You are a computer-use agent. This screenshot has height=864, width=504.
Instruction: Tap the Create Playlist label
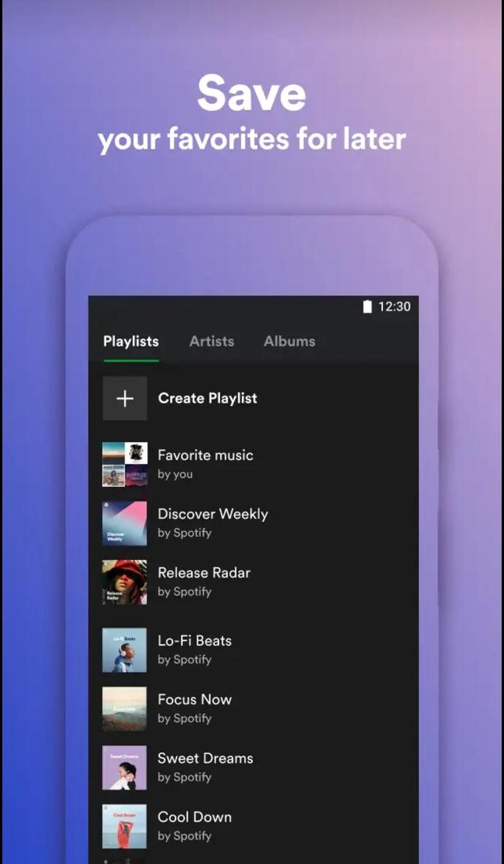pos(207,398)
